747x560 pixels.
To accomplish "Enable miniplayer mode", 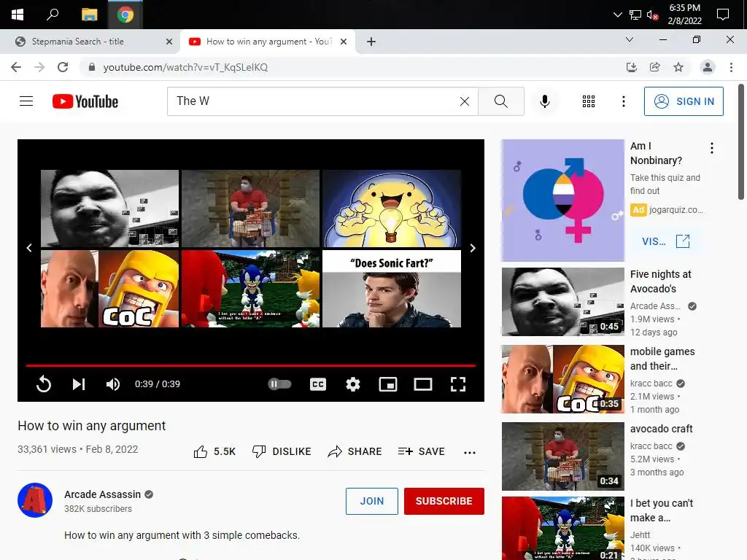I will click(388, 384).
